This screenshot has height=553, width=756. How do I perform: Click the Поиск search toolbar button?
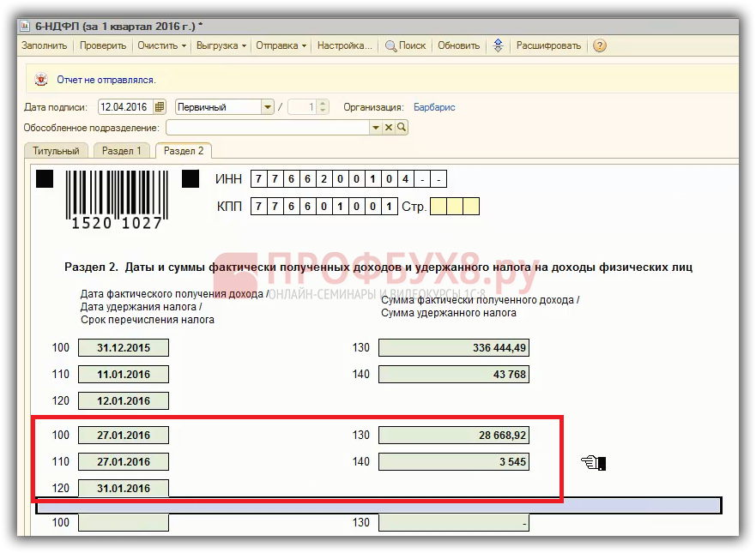tap(405, 45)
